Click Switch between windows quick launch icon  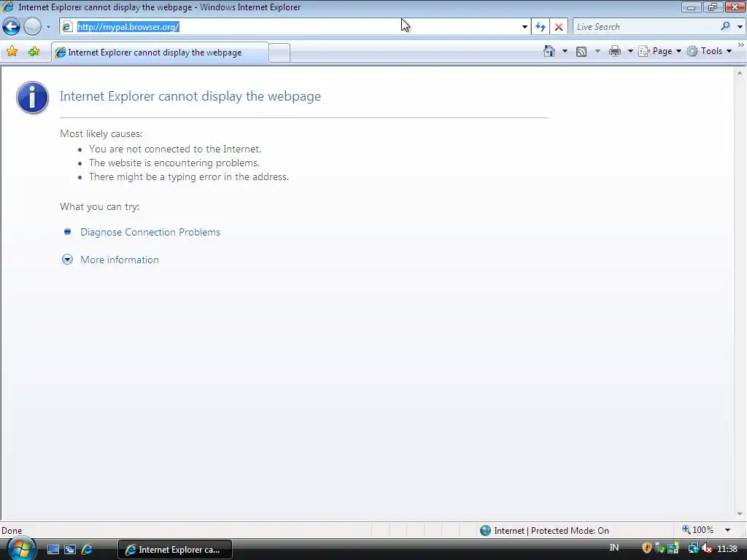pyautogui.click(x=70, y=549)
